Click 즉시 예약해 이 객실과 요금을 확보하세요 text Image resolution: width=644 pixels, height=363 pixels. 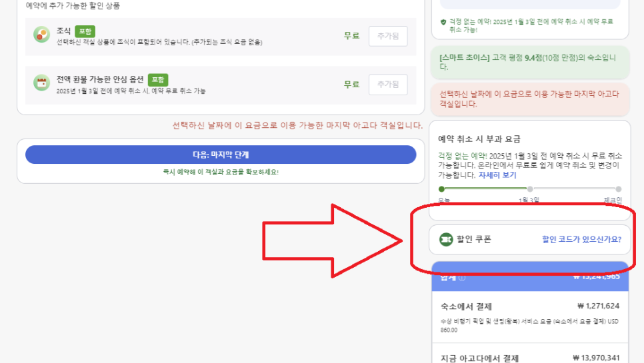point(221,173)
